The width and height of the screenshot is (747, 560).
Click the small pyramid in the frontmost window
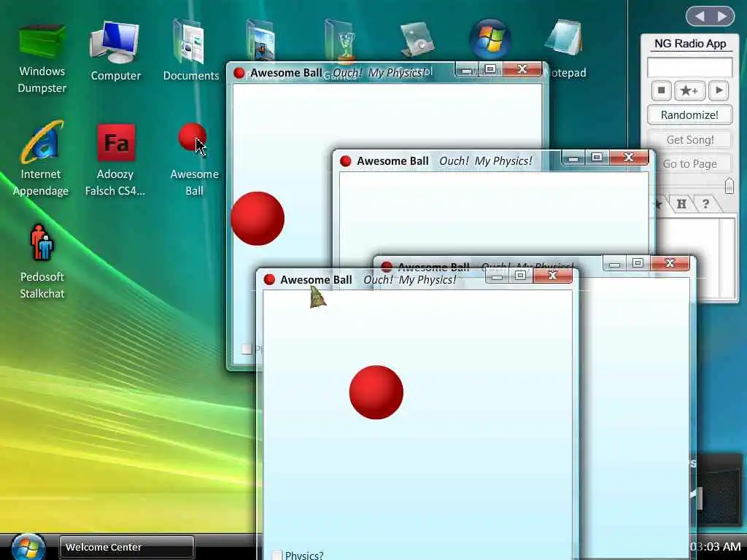coord(318,297)
